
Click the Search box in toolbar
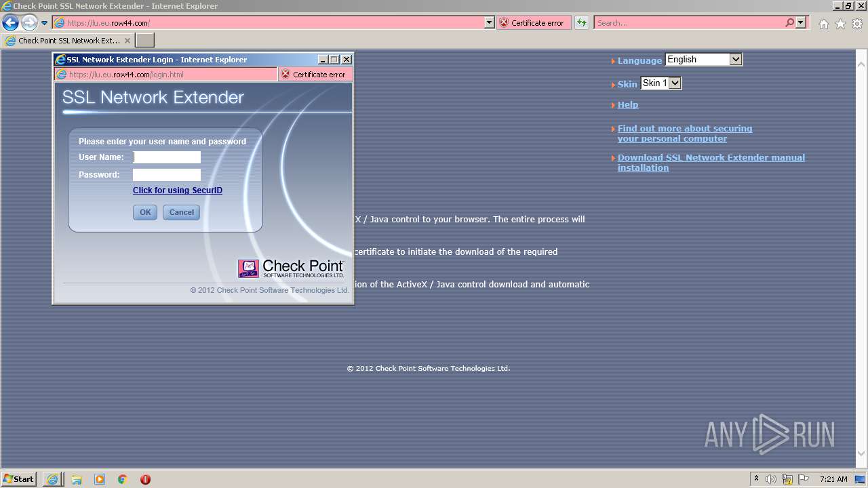coord(688,23)
